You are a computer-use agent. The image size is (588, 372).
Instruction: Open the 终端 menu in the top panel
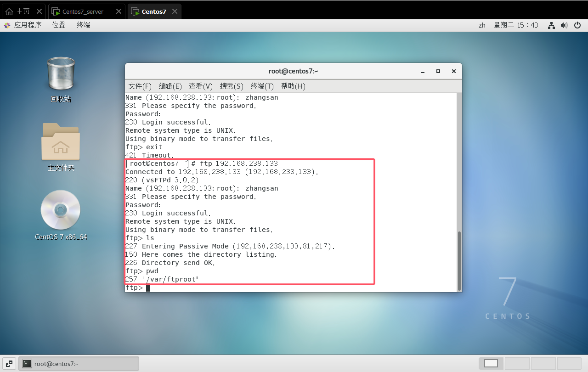(83, 25)
